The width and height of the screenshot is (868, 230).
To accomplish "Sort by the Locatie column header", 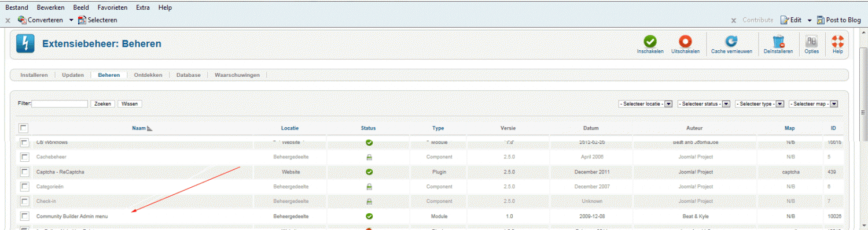I will tap(290, 128).
